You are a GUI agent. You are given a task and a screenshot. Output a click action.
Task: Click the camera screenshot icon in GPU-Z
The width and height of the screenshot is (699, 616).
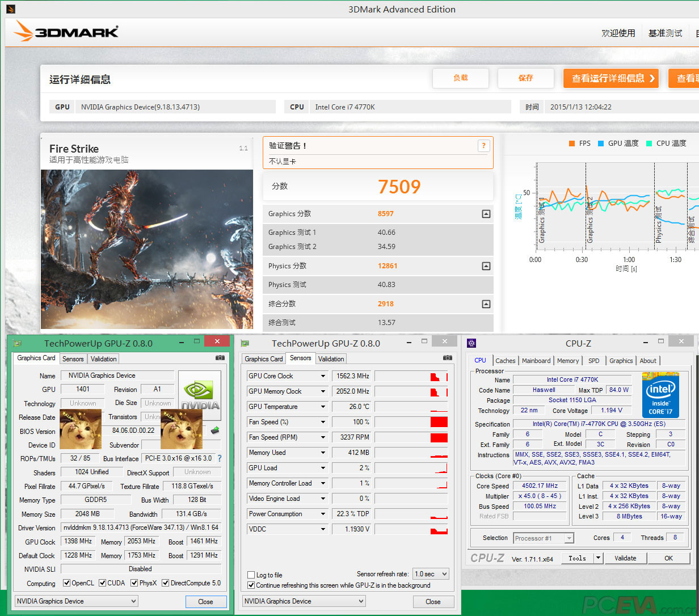[x=219, y=358]
